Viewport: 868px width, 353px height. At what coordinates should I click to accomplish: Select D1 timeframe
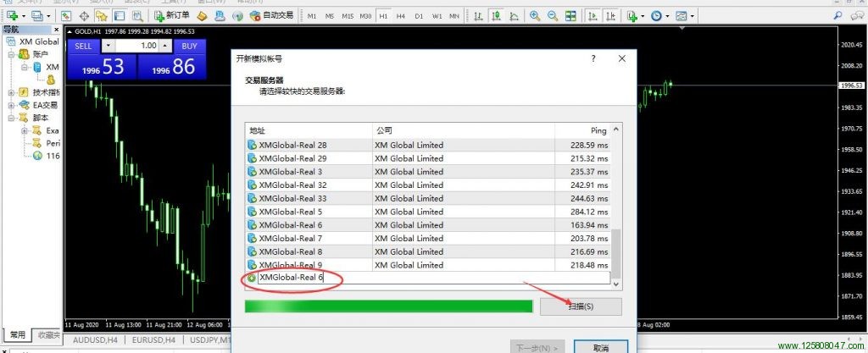tap(419, 16)
